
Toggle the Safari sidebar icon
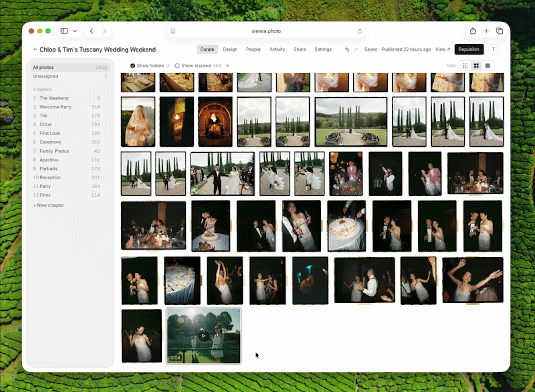(x=64, y=31)
